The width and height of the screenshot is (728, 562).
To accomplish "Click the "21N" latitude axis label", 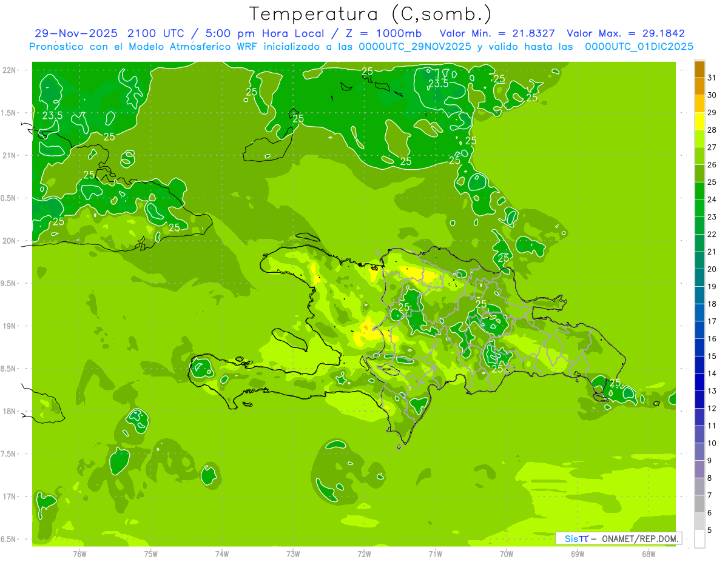I will pos(10,156).
